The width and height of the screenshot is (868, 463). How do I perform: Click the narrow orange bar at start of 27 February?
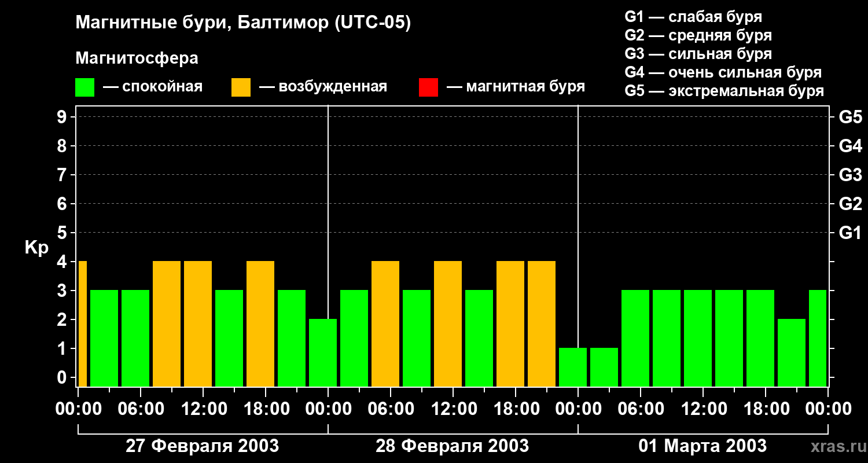82,324
